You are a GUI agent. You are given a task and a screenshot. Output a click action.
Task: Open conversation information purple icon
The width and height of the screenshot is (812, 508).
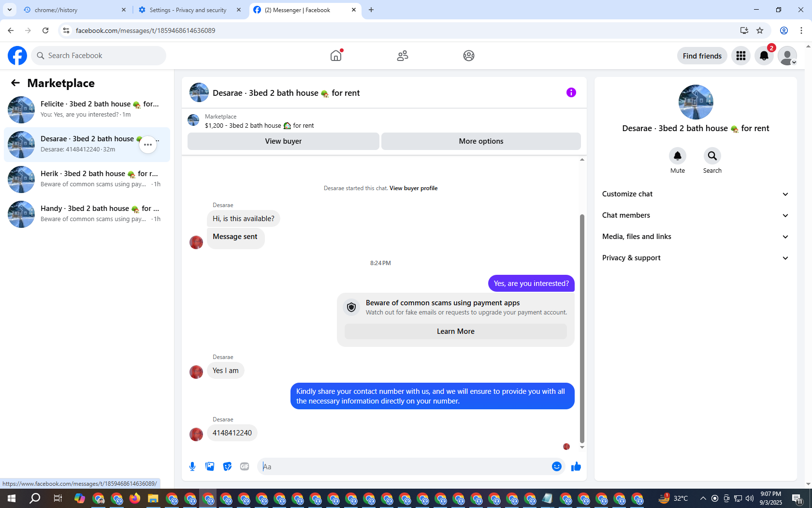[x=571, y=92]
